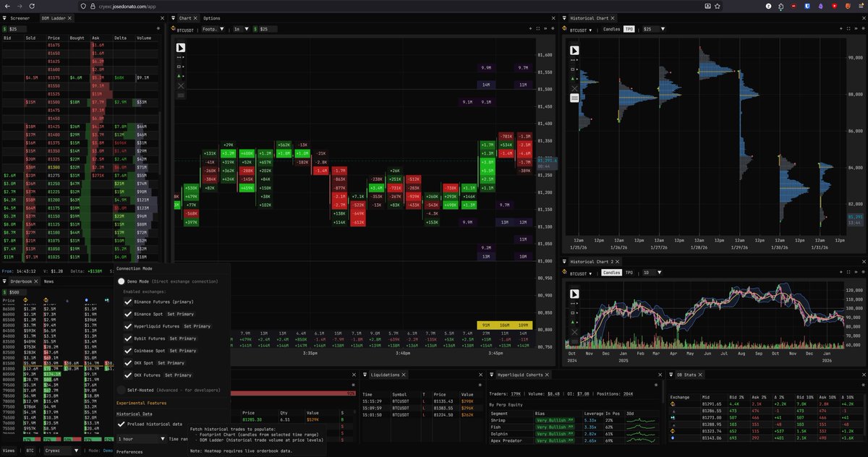
Task: Choose rectangle tool in Historical Chart panel
Action: pos(574,69)
